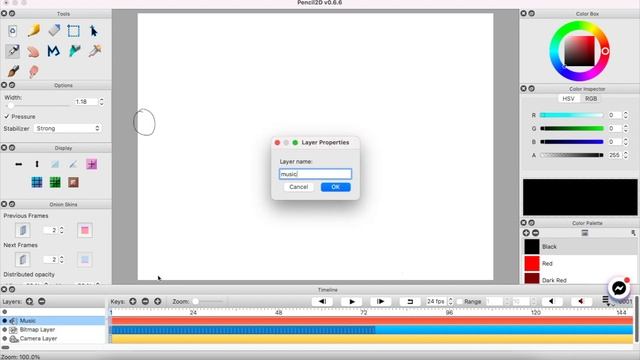Select the Bitmap Layer row
This screenshot has width=640, height=360.
pyautogui.click(x=53, y=330)
